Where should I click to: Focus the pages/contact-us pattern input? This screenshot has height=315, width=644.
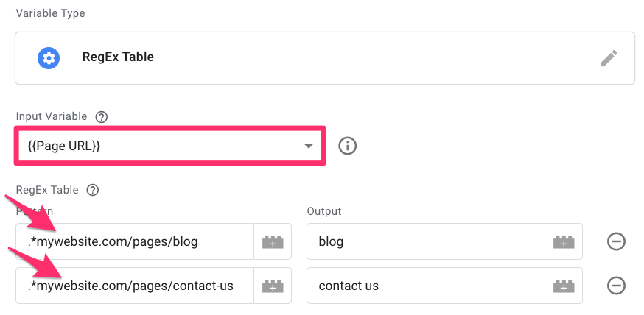135,286
